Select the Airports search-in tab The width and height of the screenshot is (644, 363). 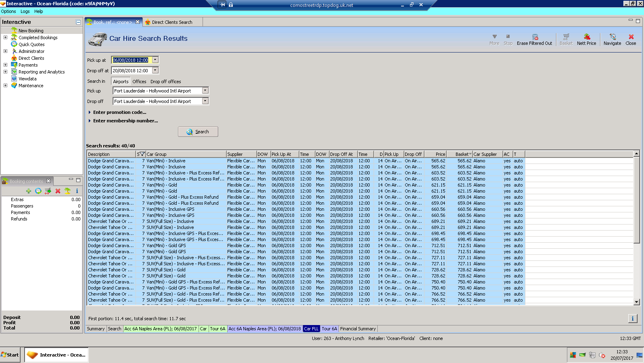pyautogui.click(x=121, y=81)
